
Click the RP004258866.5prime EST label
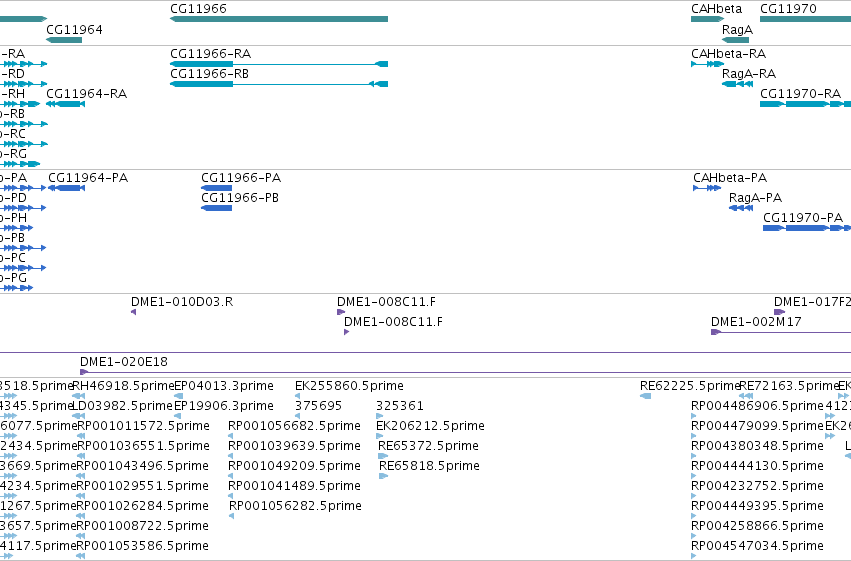[757, 526]
